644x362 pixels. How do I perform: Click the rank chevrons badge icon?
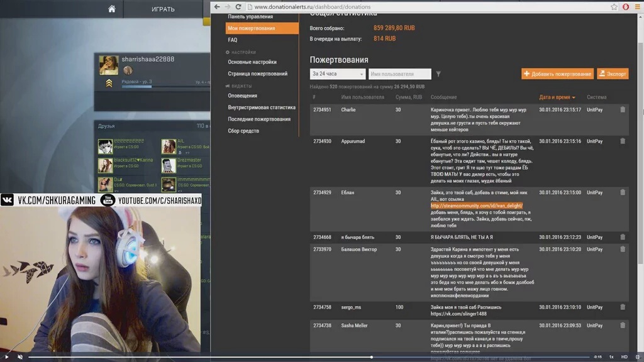tap(109, 84)
